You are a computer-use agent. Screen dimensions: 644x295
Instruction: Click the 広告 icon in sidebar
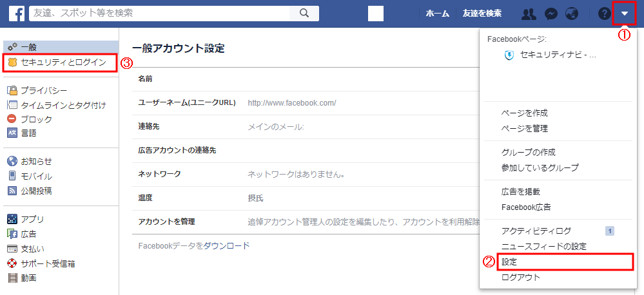[x=13, y=234]
